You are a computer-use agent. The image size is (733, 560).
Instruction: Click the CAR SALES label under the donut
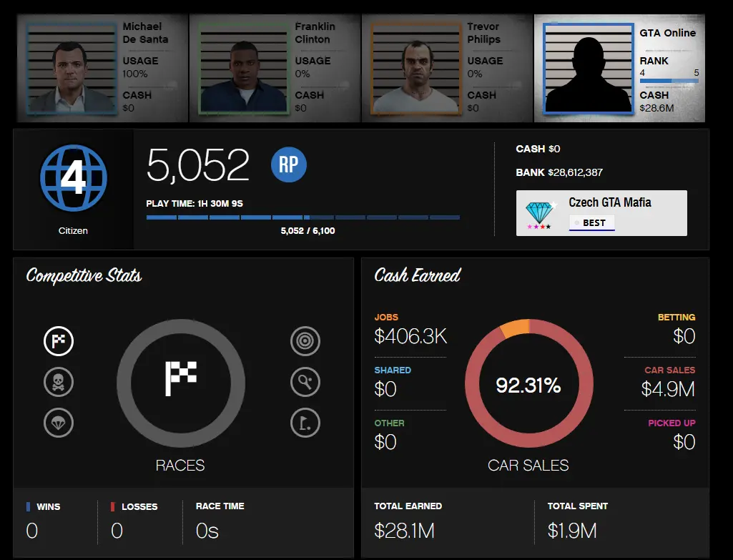pos(528,466)
